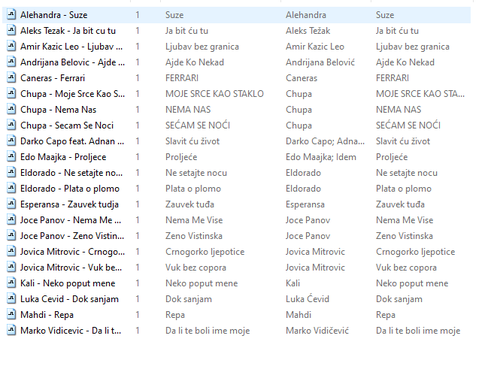Screen dimensions: 500x366
Task: Click gray title cell 'Slavit ću život'
Action: 192,141
